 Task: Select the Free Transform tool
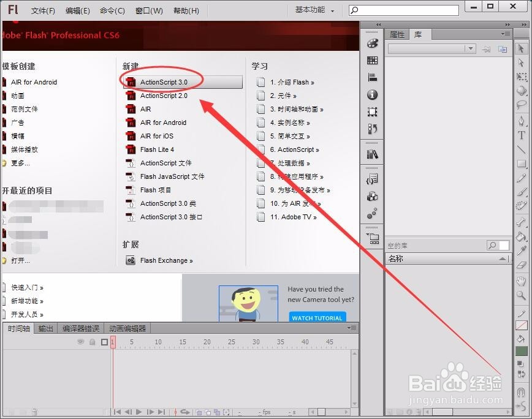click(521, 77)
